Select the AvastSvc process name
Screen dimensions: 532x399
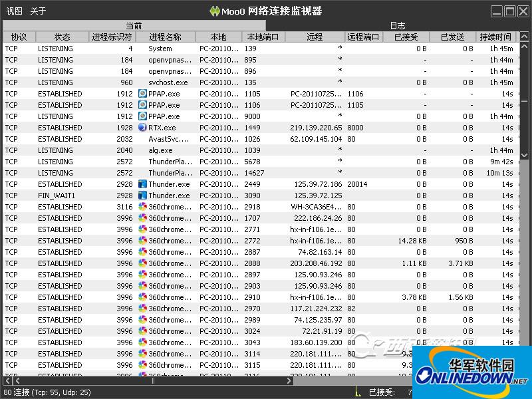(x=169, y=139)
